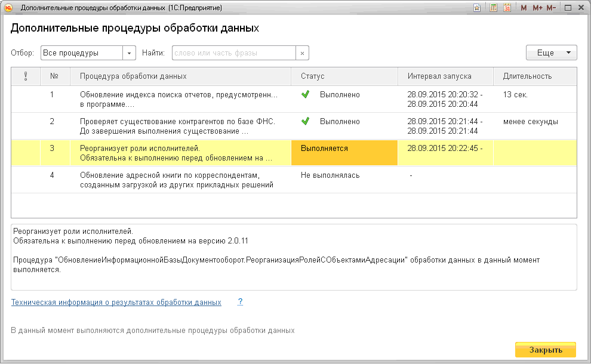The height and width of the screenshot is (364, 591).
Task: Select row Обновление индекса поиска отчетов
Action: [x=294, y=100]
